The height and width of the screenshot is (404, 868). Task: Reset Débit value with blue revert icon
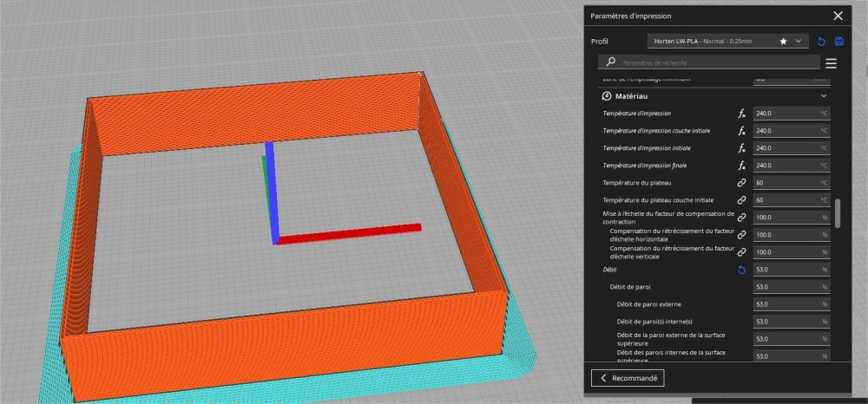click(742, 270)
